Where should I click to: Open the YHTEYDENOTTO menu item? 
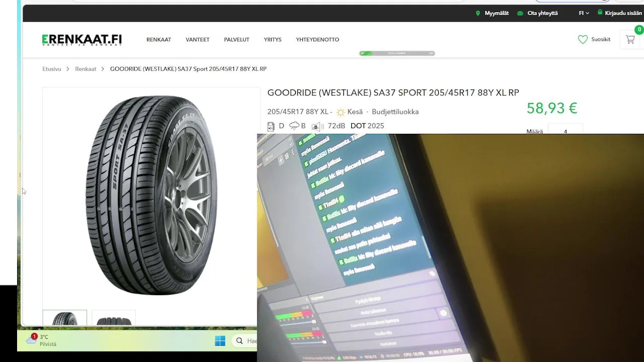pos(317,40)
